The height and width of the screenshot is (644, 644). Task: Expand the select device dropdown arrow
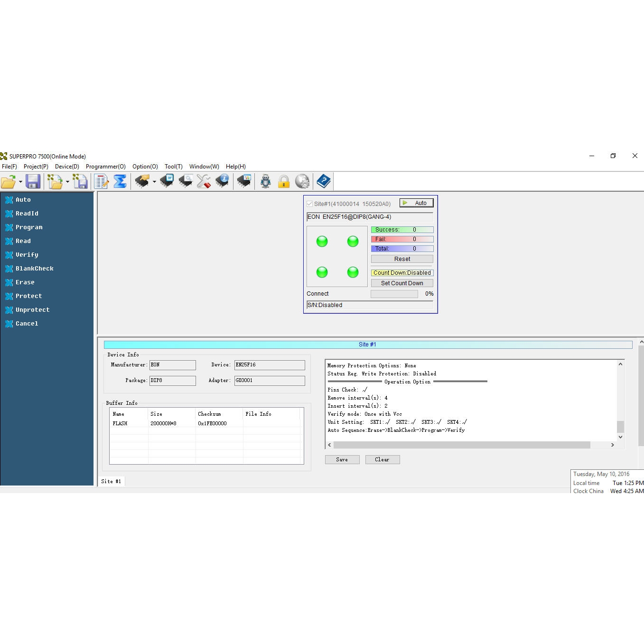point(154,182)
